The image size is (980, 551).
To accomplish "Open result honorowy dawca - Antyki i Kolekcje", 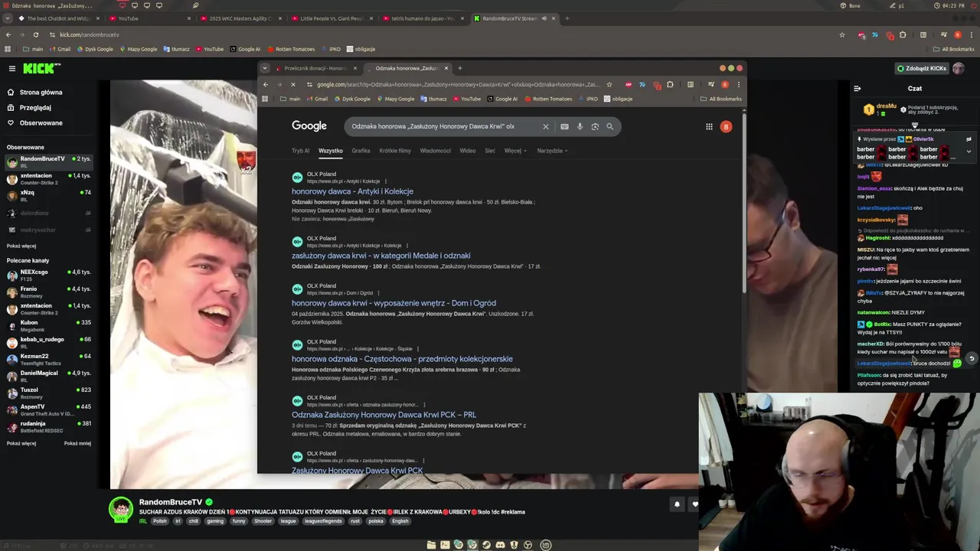I will [352, 191].
